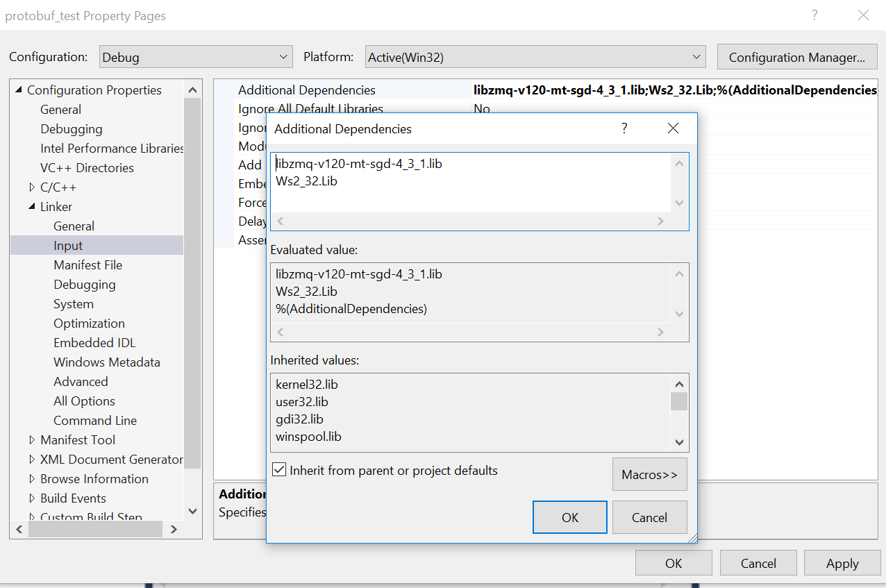Expand the Manifest Tool node

[32, 440]
